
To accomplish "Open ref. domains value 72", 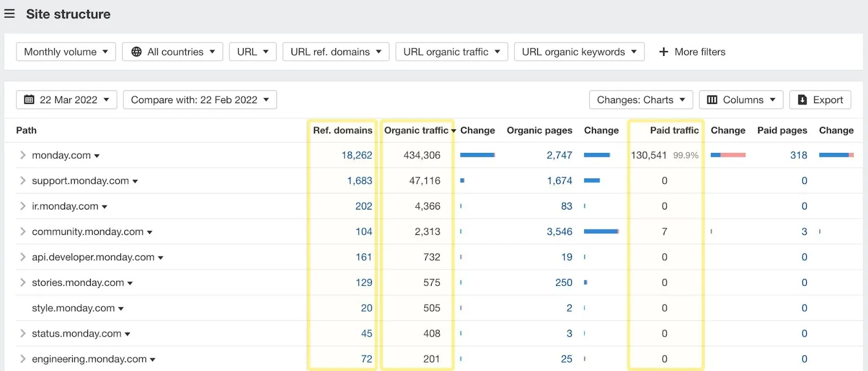I will click(x=367, y=359).
